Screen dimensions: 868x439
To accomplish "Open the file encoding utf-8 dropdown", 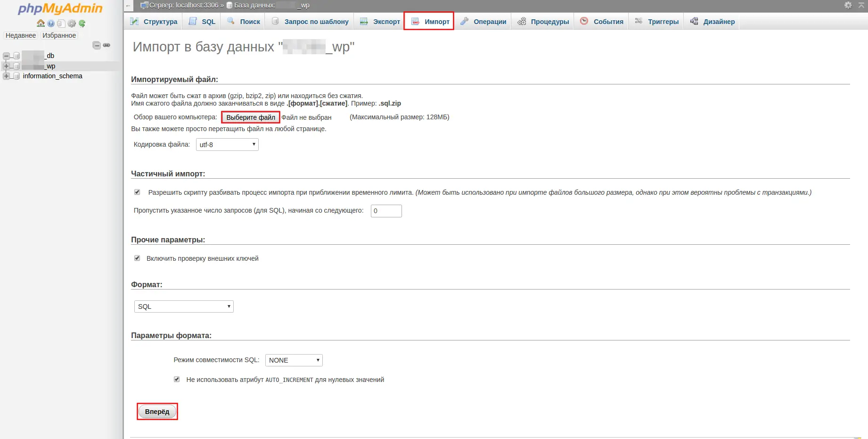I will click(x=227, y=145).
